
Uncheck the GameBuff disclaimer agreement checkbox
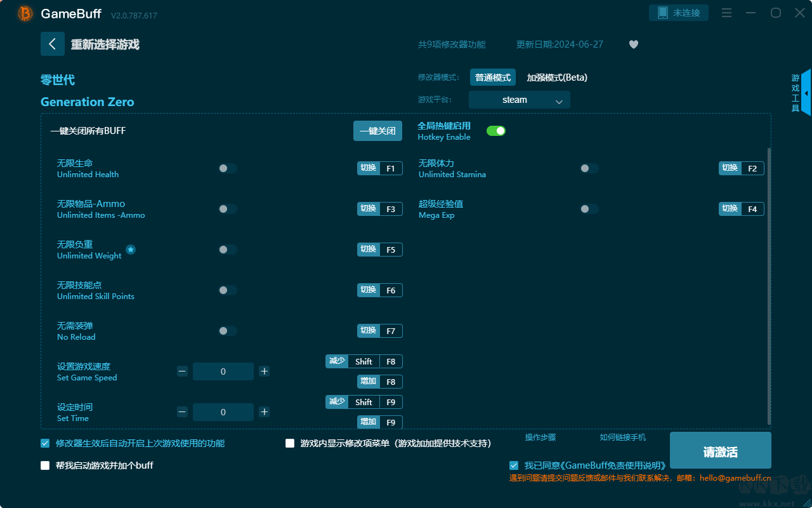[x=514, y=465]
